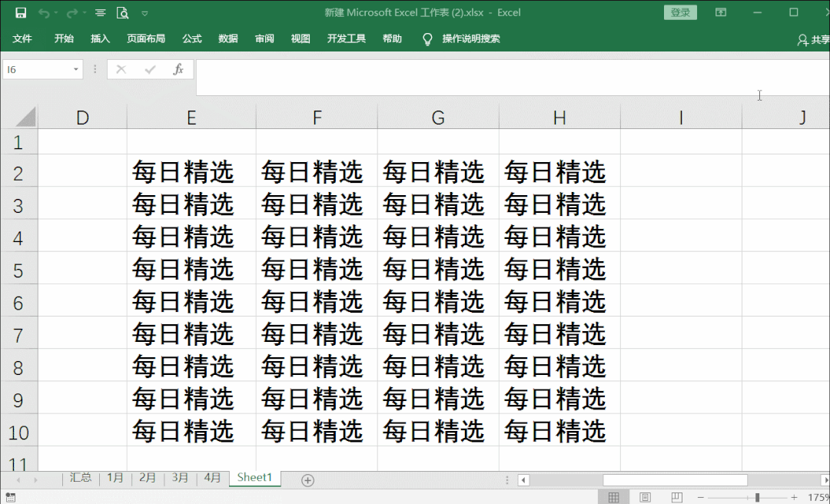Click the Redo arrow icon
Viewport: 830px width, 504px height.
point(72,13)
